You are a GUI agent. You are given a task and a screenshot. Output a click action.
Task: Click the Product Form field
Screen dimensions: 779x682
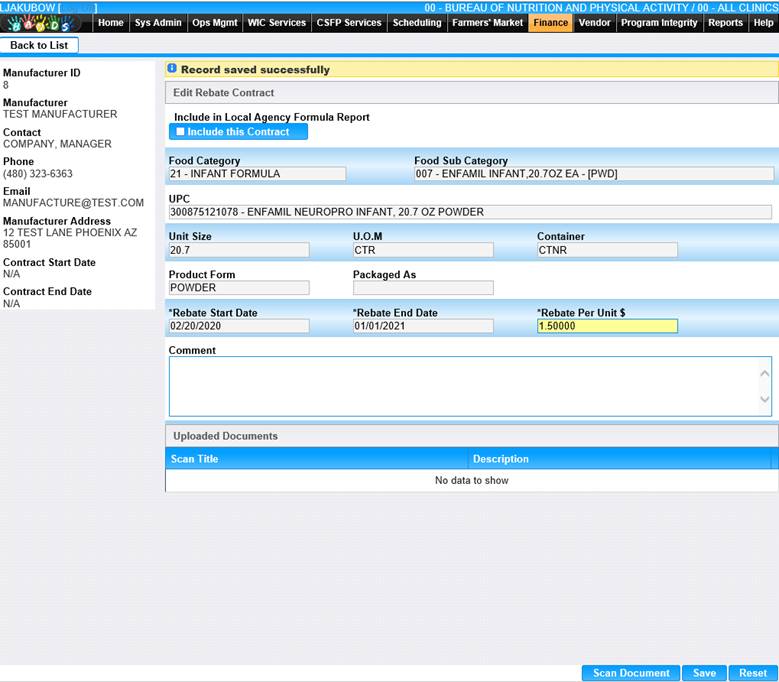pos(239,288)
